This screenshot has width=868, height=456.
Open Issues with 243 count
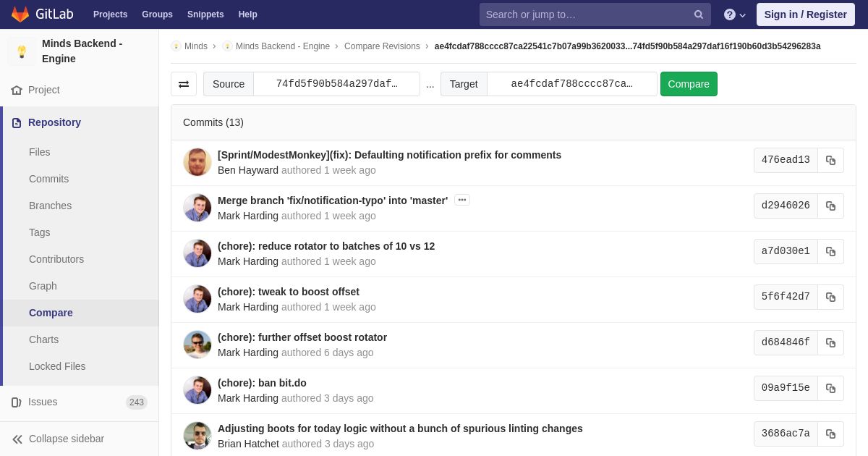point(80,402)
